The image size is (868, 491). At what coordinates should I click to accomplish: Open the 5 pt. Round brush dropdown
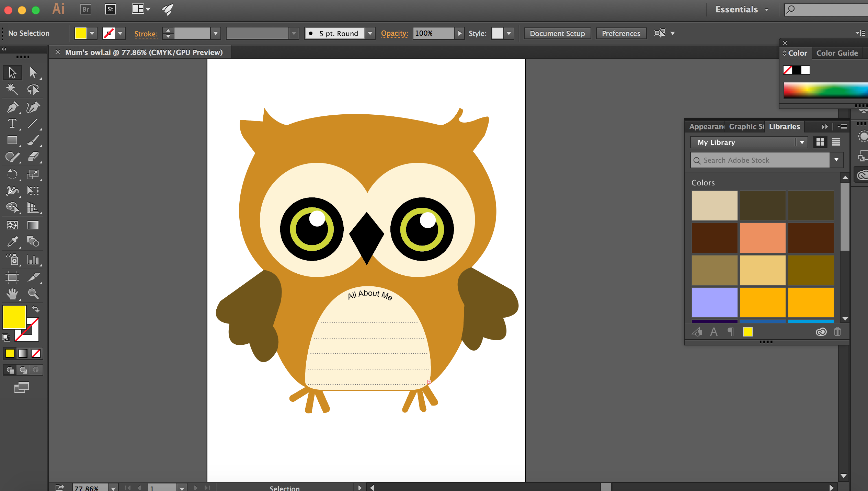coord(370,33)
